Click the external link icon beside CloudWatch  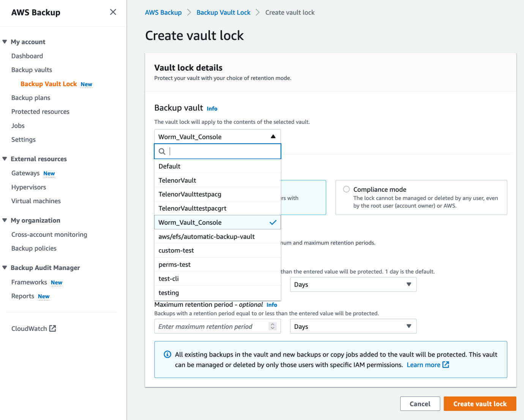click(53, 328)
